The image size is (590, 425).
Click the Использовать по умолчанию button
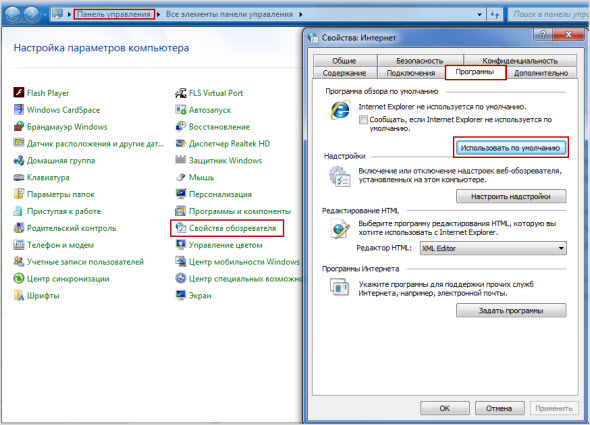point(511,148)
